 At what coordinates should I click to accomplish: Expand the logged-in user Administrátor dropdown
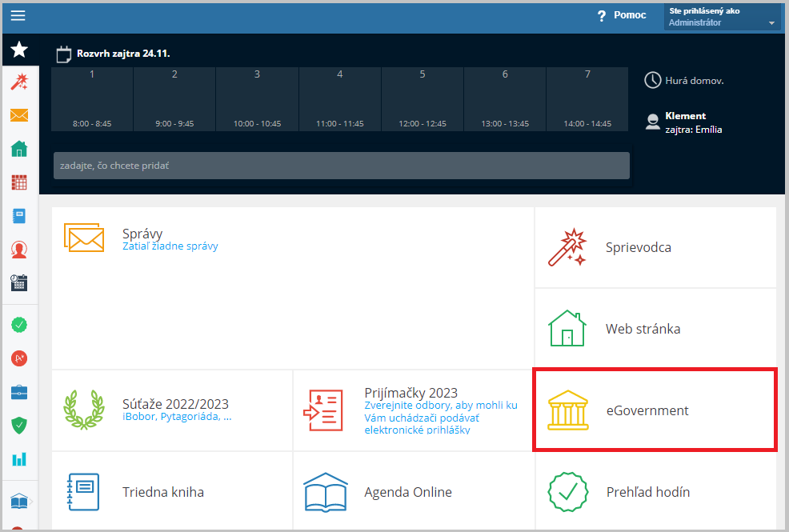tap(722, 17)
